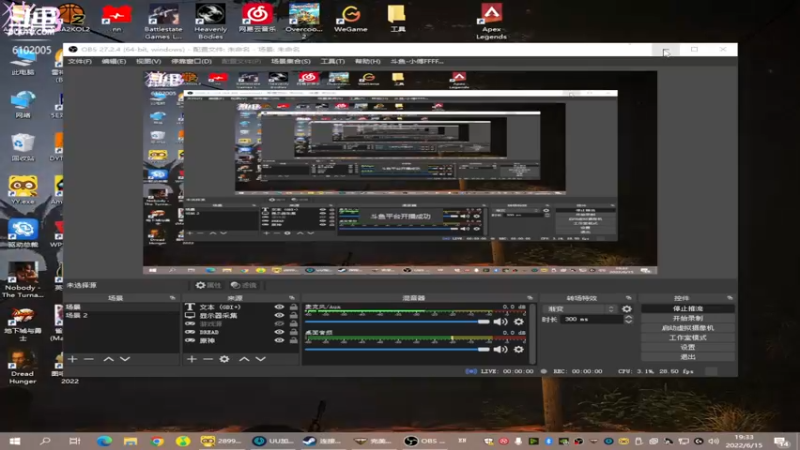Select 场景 2 in the scenes list
800x450 pixels.
(121, 315)
